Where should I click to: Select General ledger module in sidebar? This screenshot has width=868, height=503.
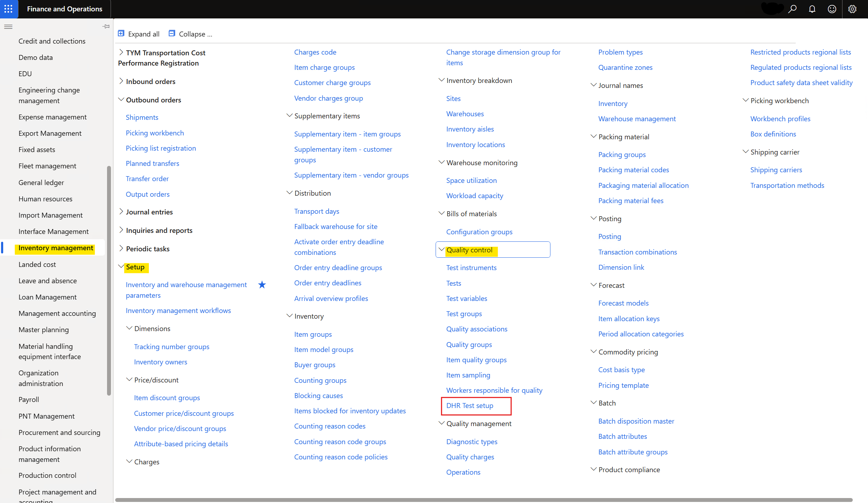pyautogui.click(x=41, y=183)
